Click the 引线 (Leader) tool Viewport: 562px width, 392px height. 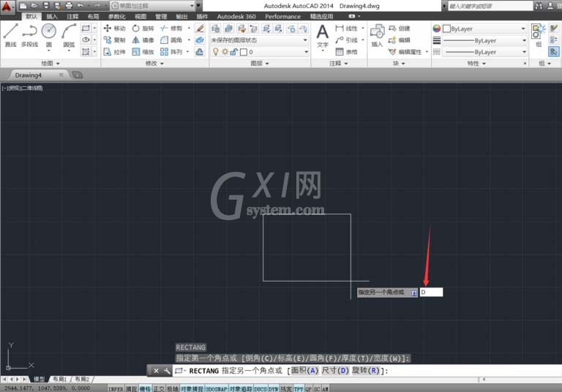[347, 40]
